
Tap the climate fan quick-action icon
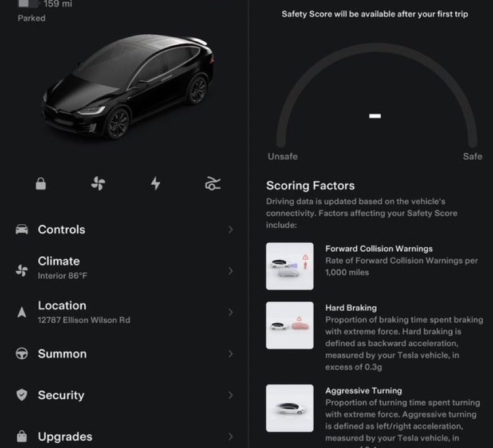tap(98, 184)
